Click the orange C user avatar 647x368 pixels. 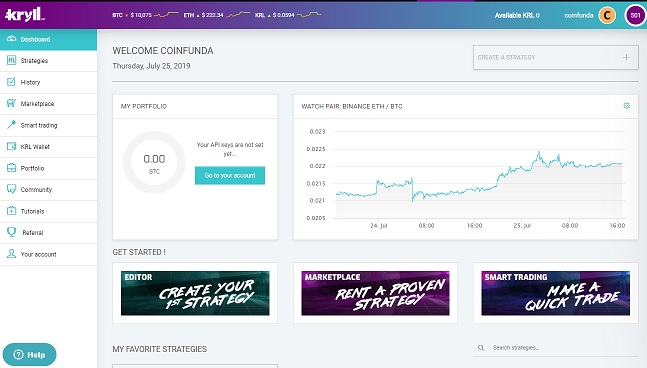tap(607, 15)
